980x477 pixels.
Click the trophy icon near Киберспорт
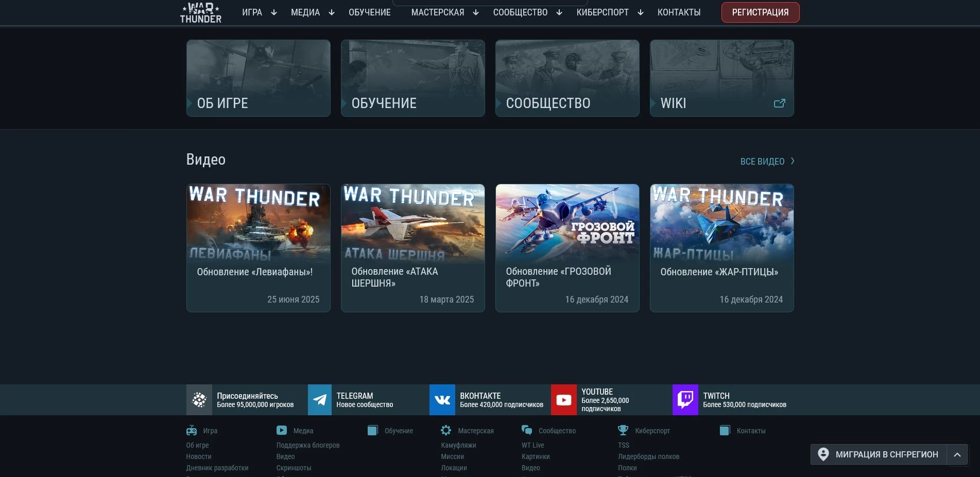(x=623, y=430)
